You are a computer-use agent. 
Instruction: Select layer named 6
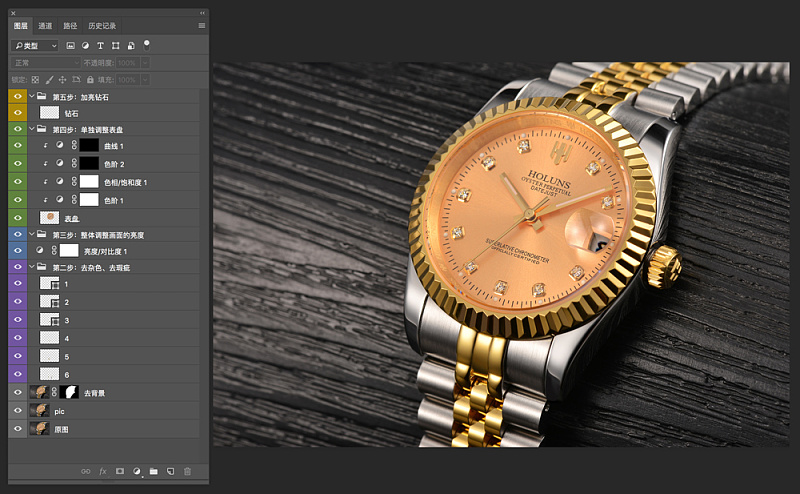(67, 375)
